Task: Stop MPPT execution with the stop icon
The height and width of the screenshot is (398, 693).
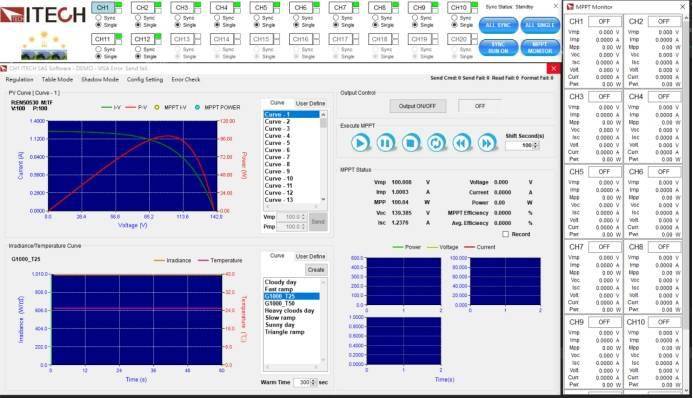Action: click(411, 143)
